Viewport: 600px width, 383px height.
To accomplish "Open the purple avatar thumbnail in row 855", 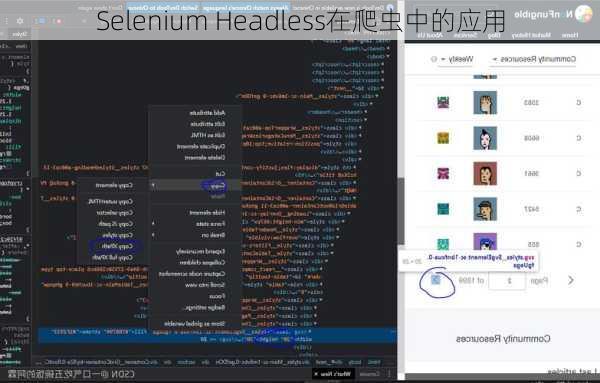I will point(485,242).
